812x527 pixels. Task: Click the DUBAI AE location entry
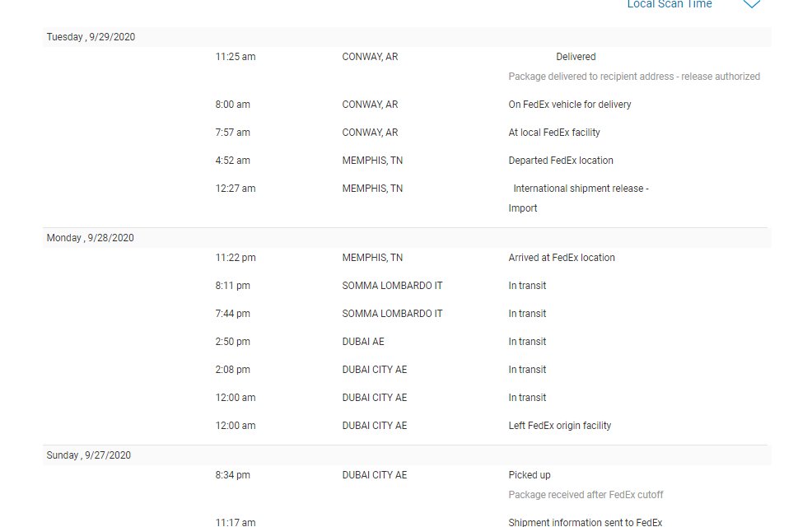[363, 341]
